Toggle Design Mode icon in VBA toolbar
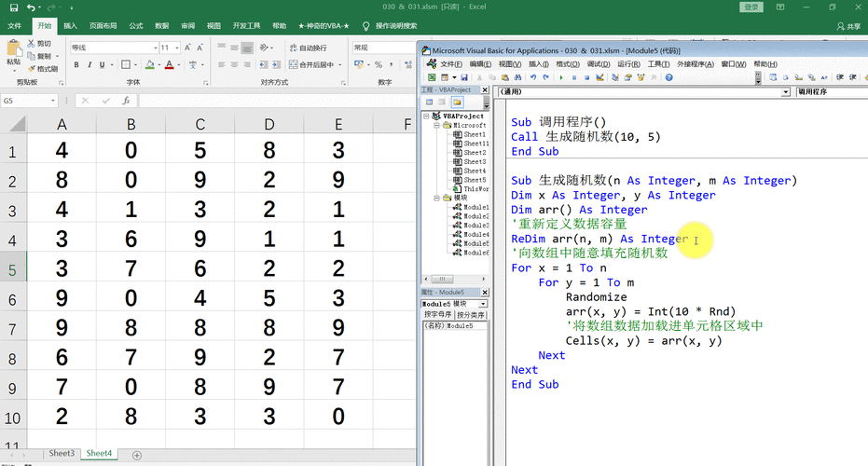Image resolution: width=868 pixels, height=466 pixels. [x=599, y=77]
